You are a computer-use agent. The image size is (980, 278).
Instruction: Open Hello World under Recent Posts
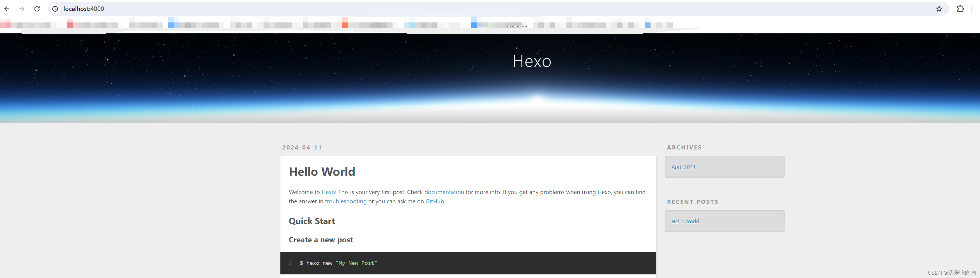[x=685, y=221]
